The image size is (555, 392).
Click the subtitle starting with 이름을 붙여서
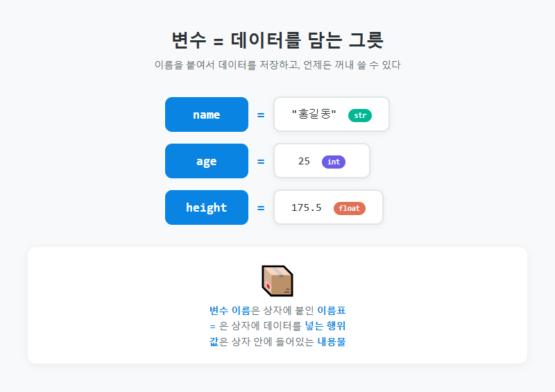tap(277, 65)
